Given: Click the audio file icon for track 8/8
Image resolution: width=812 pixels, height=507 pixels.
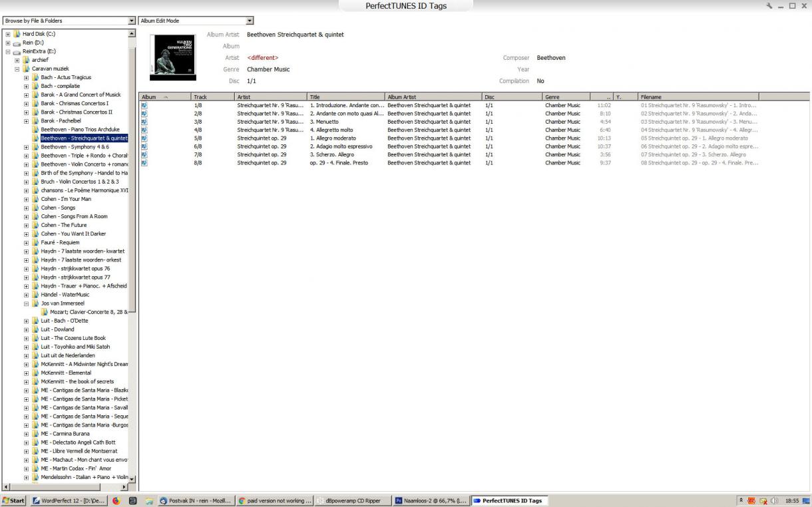Looking at the screenshot, I should [x=144, y=162].
